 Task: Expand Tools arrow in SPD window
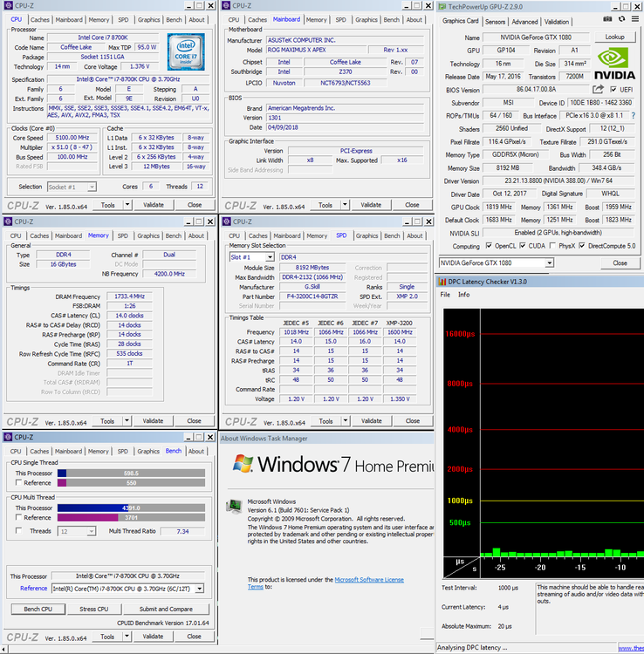pyautogui.click(x=346, y=421)
